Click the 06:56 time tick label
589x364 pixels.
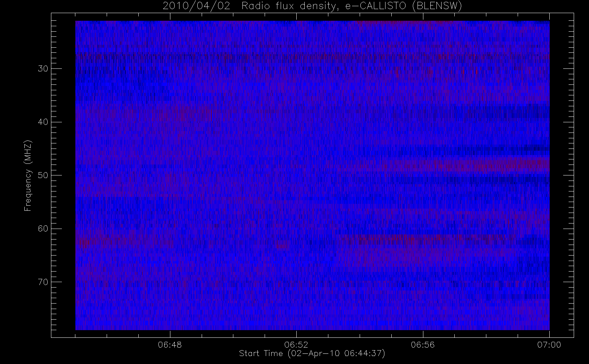[x=423, y=345]
